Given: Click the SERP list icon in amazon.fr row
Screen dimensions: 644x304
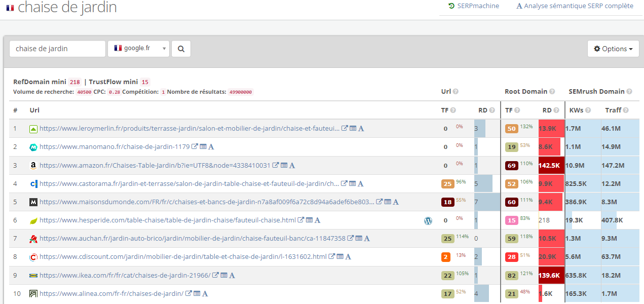Looking at the screenshot, I should coord(284,165).
